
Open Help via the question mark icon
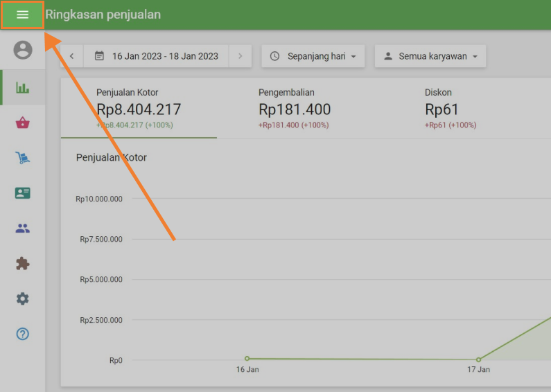click(23, 334)
